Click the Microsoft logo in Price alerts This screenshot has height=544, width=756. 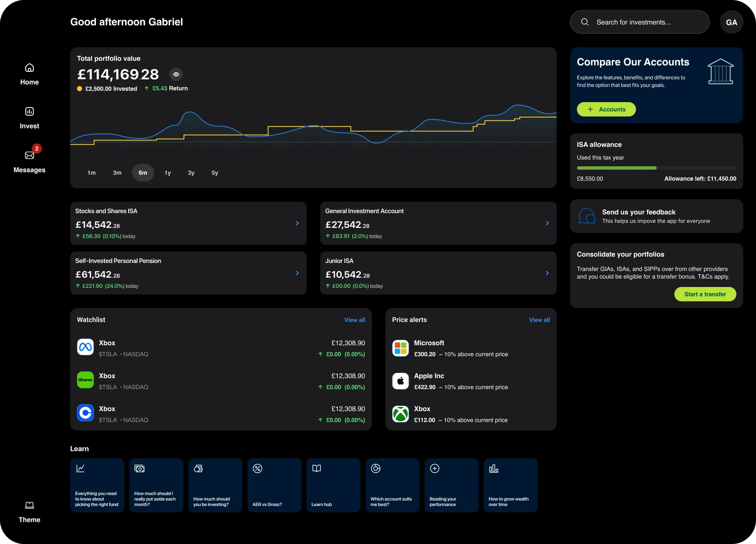(400, 348)
